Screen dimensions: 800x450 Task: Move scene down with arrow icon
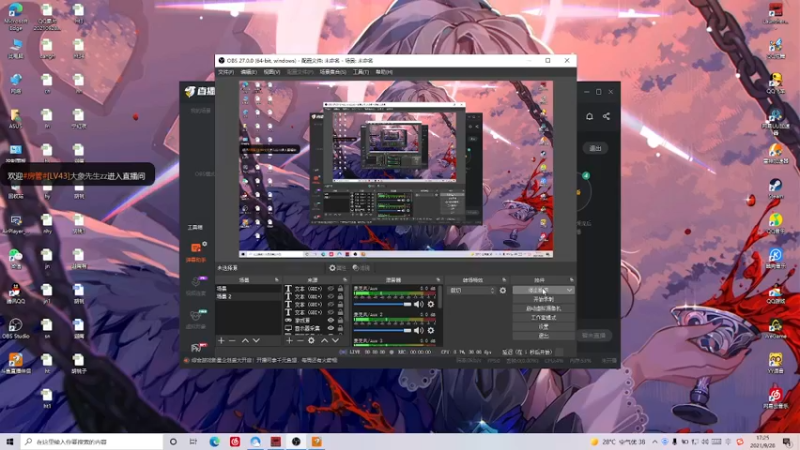pyautogui.click(x=256, y=340)
